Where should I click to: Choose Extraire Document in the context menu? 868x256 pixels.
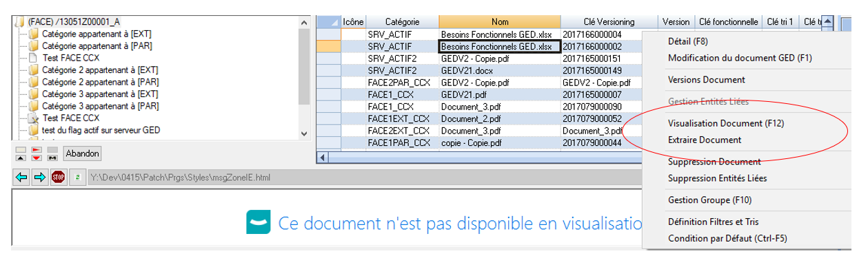tap(705, 140)
